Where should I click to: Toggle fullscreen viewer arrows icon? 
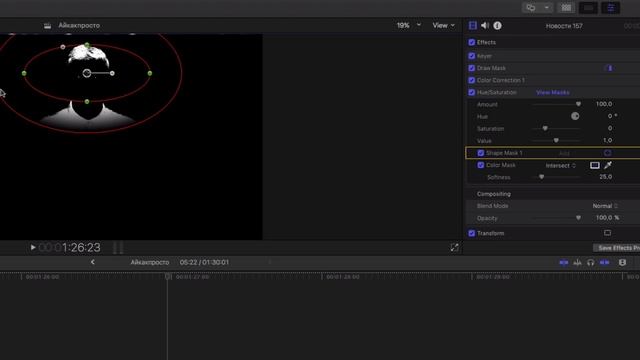[454, 248]
